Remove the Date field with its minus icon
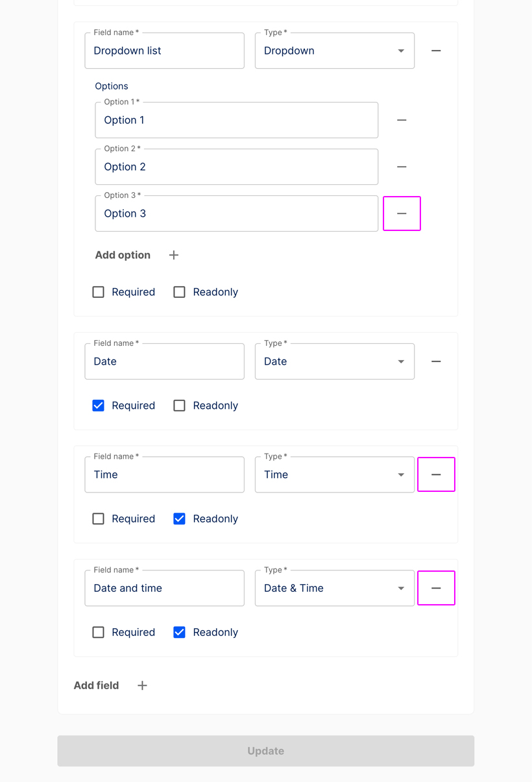Screen dimensions: 532x782 pyautogui.click(x=435, y=361)
